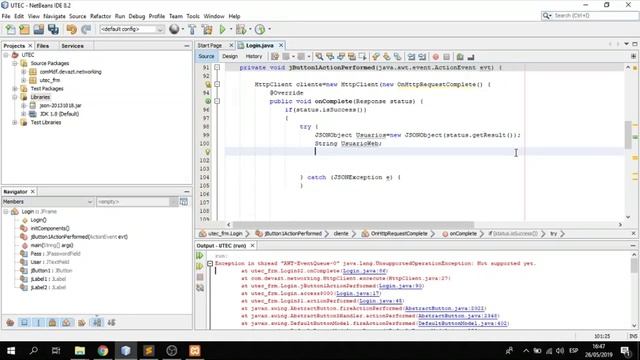Expand the json-20131018.jar library node
This screenshot has height=360, width=640.
click(24, 105)
